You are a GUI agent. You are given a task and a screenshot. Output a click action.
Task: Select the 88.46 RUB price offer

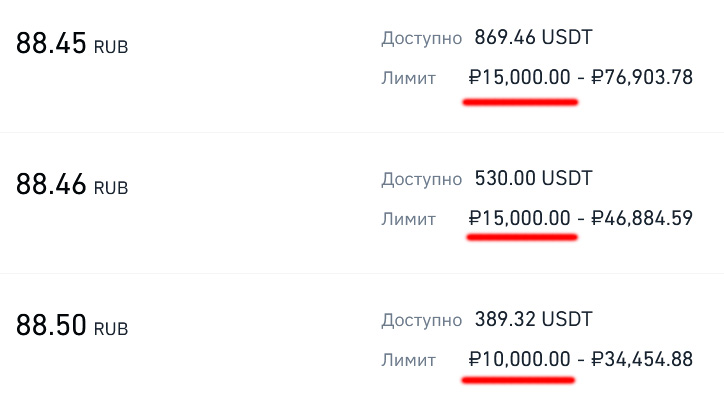coord(72,184)
